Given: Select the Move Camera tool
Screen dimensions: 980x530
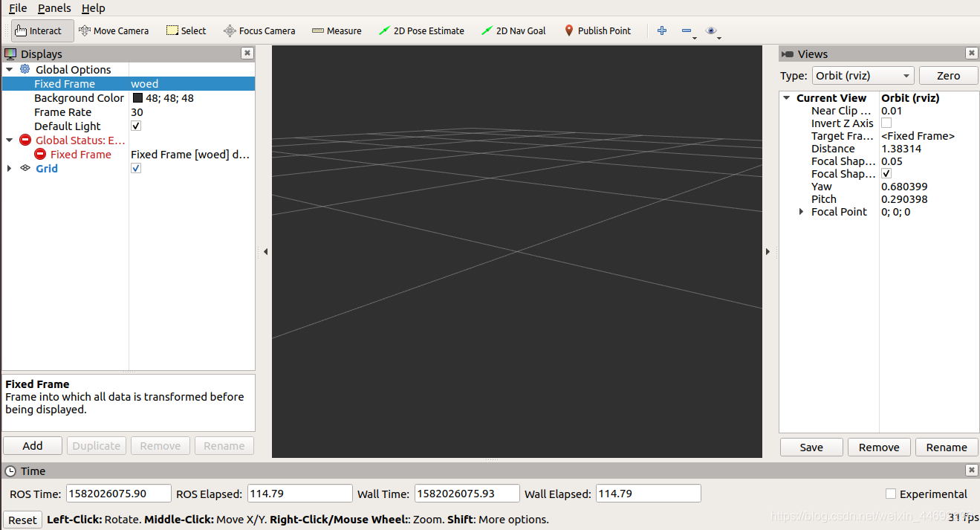Looking at the screenshot, I should (x=114, y=30).
